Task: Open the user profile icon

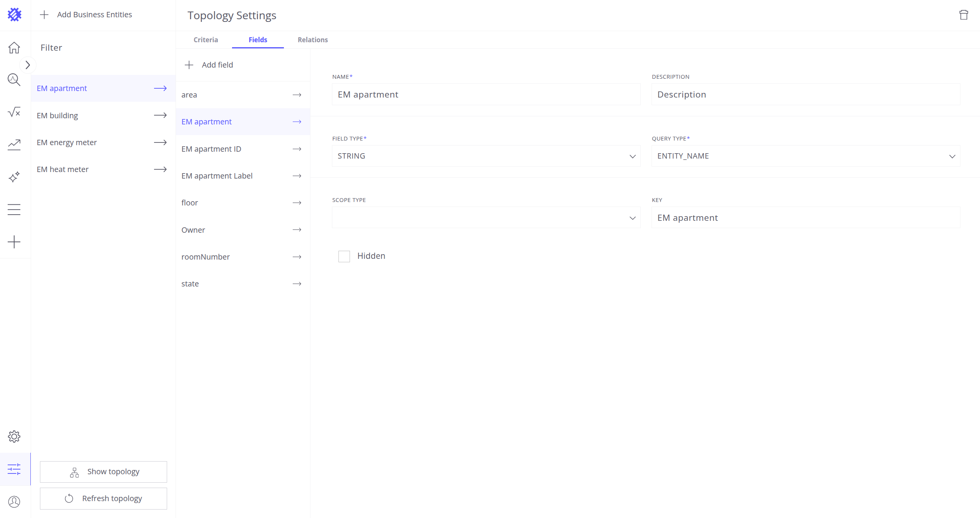Action: (14, 501)
